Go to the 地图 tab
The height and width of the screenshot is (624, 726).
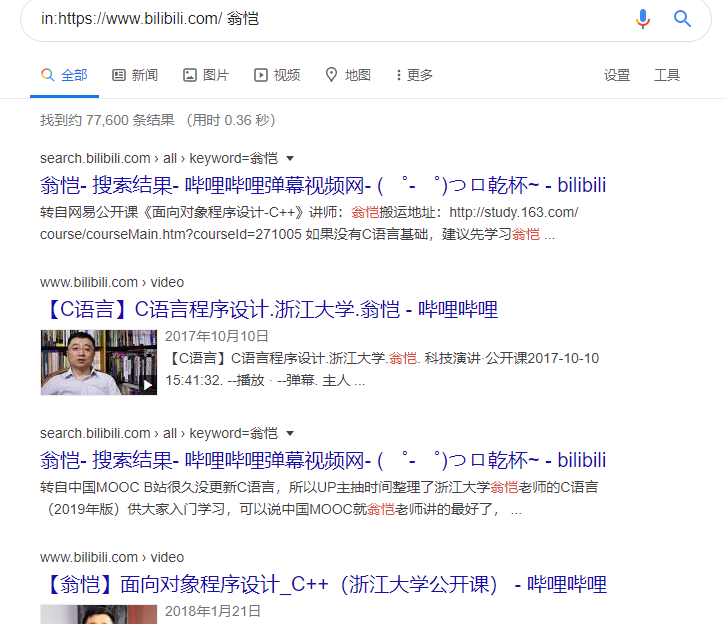348,75
